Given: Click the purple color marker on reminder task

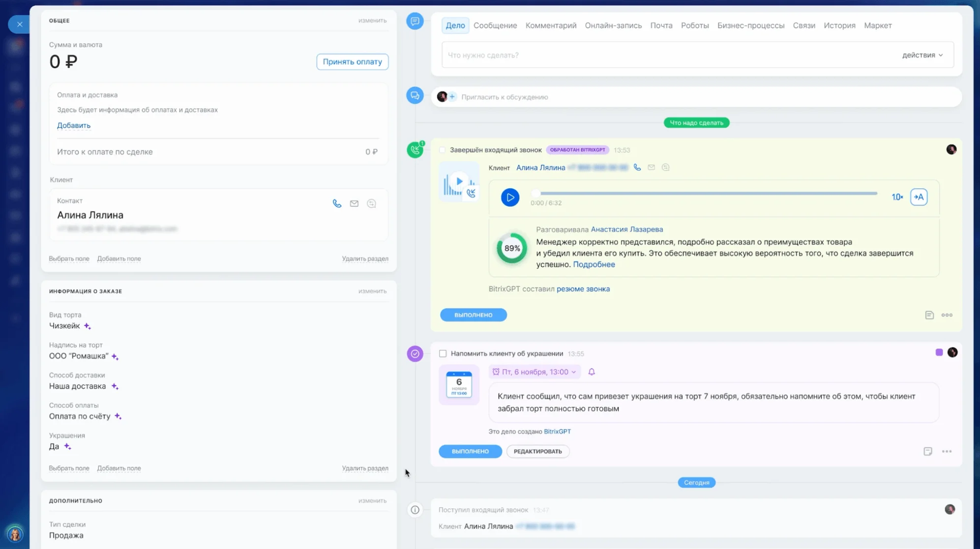Looking at the screenshot, I should pos(939,352).
